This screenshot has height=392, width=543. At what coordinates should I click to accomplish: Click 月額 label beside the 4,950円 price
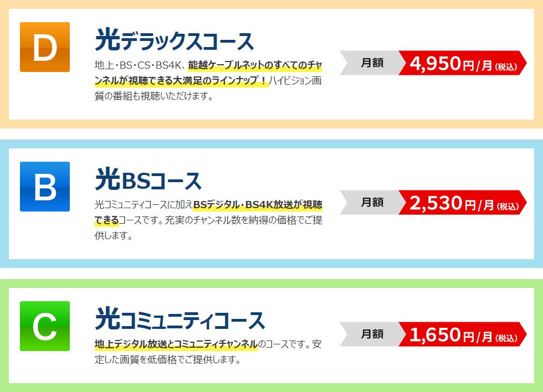(372, 63)
